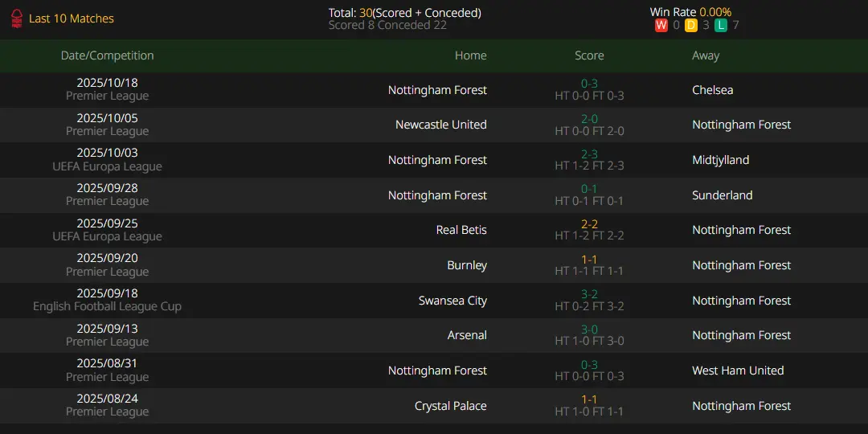Open the Last 10 Matches heading

72,18
